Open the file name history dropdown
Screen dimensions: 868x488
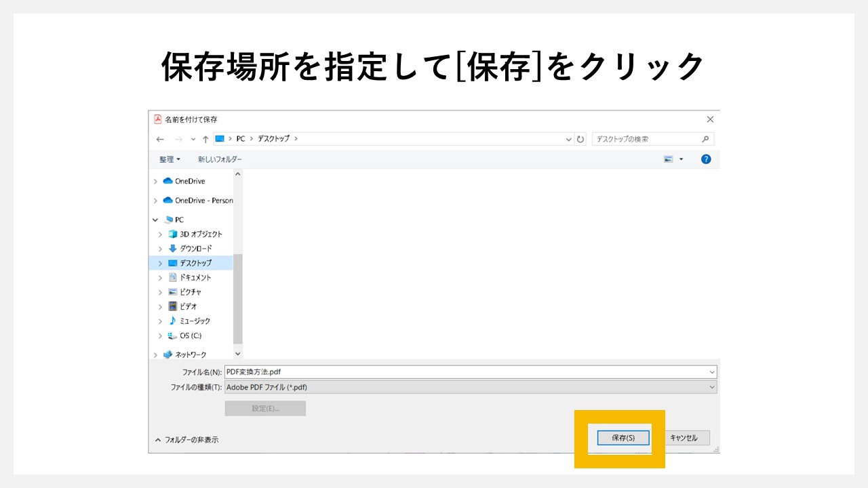[x=712, y=371]
